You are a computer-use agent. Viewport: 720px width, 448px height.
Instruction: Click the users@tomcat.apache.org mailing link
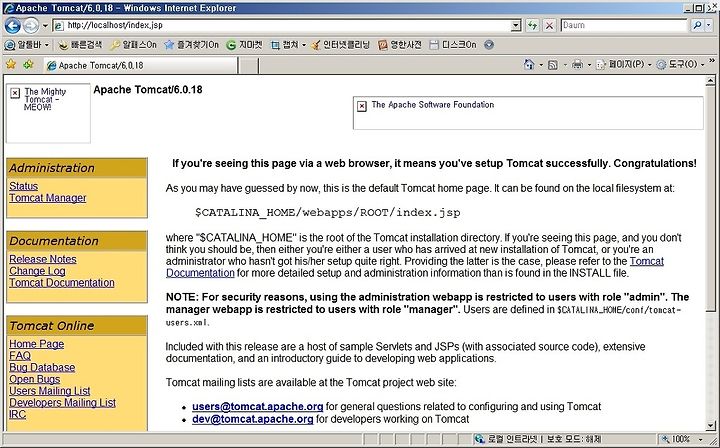pos(258,407)
